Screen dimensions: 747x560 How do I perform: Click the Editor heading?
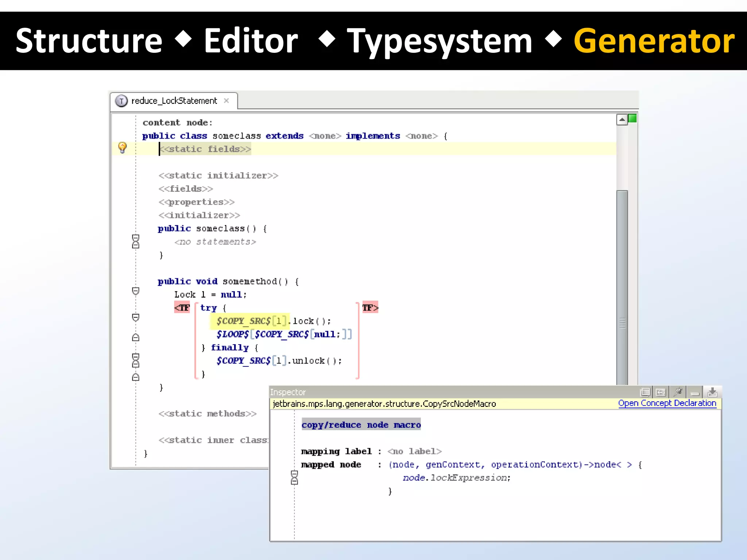click(x=251, y=41)
